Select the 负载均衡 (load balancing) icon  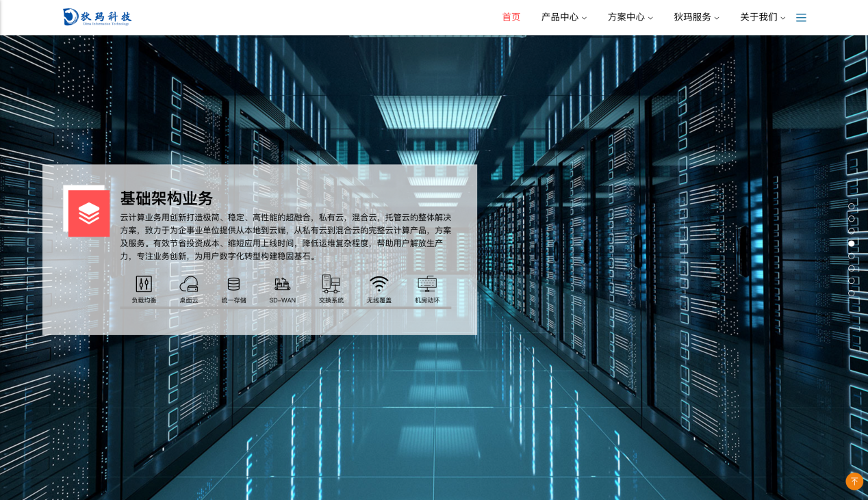[x=144, y=288]
